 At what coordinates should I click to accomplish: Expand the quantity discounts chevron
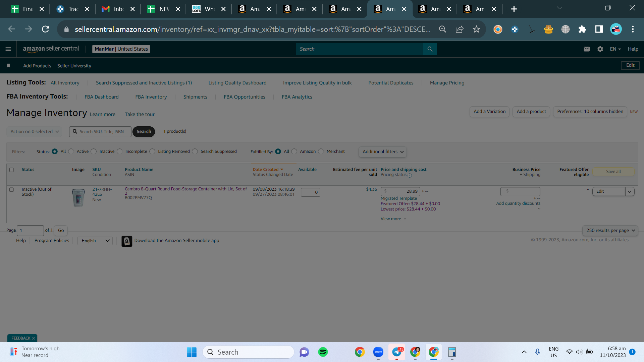tap(539, 209)
